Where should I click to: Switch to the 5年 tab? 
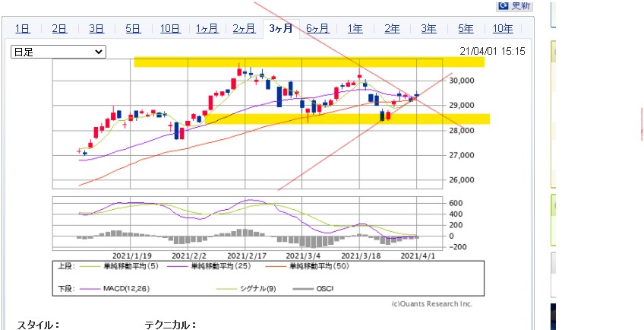[x=466, y=29]
